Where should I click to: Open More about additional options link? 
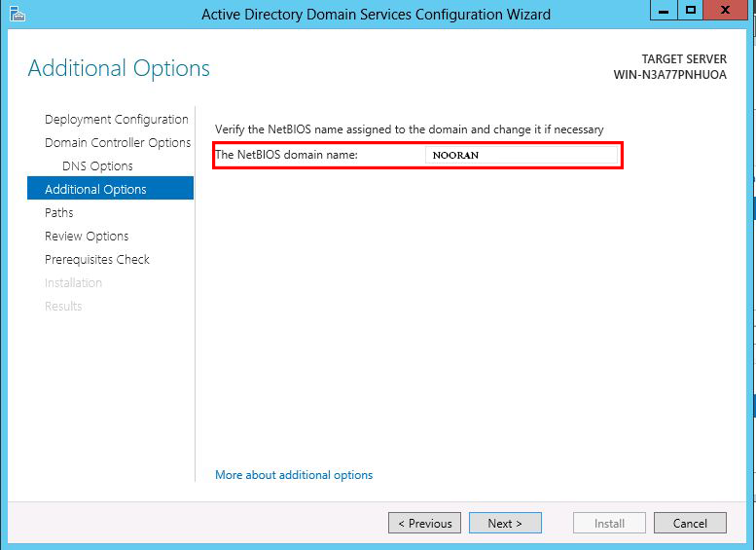[x=294, y=475]
